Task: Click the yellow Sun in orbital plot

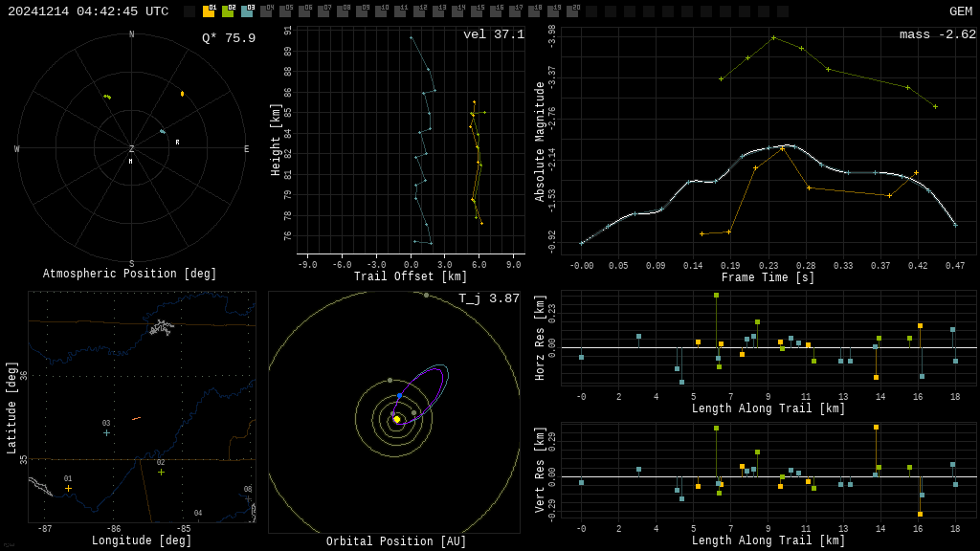Action: 396,419
